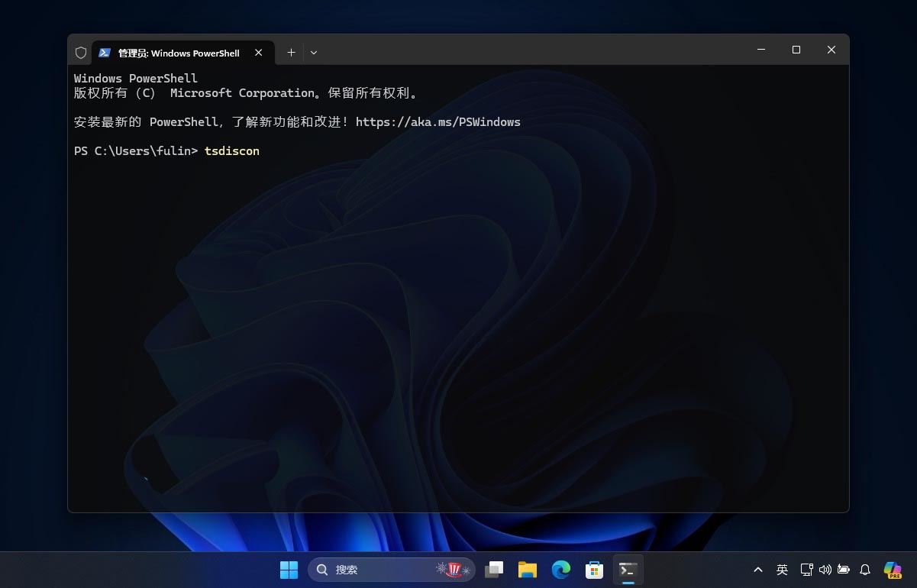Open network status tray icon

tap(806, 570)
